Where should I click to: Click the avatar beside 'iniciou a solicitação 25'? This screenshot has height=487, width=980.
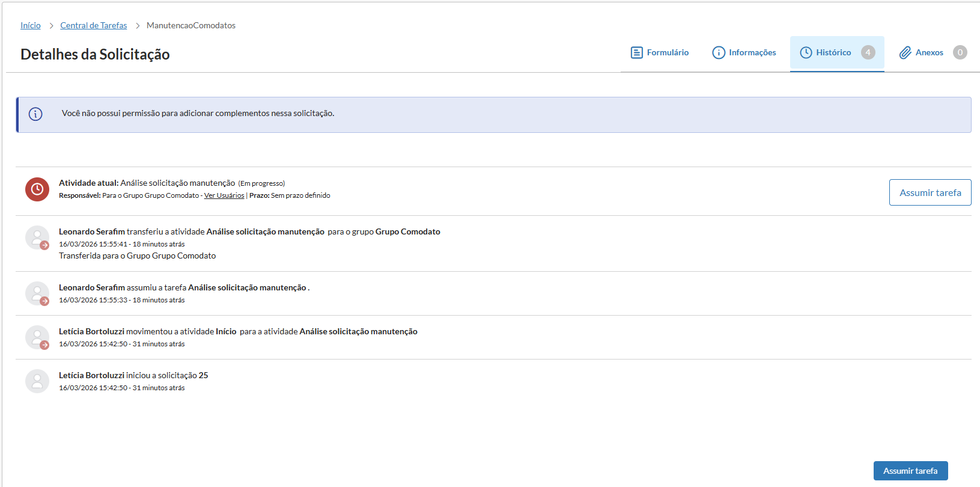[37, 381]
